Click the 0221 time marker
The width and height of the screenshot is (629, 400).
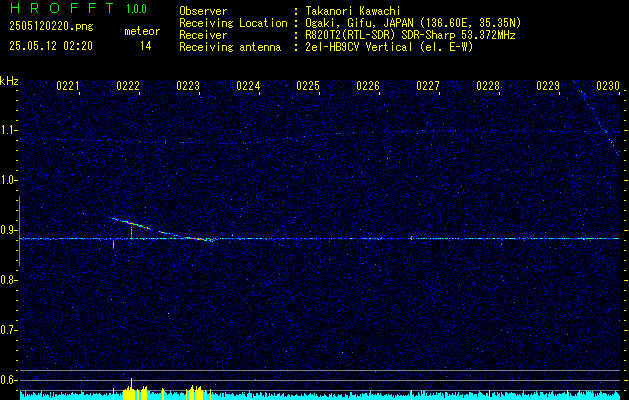click(x=68, y=86)
